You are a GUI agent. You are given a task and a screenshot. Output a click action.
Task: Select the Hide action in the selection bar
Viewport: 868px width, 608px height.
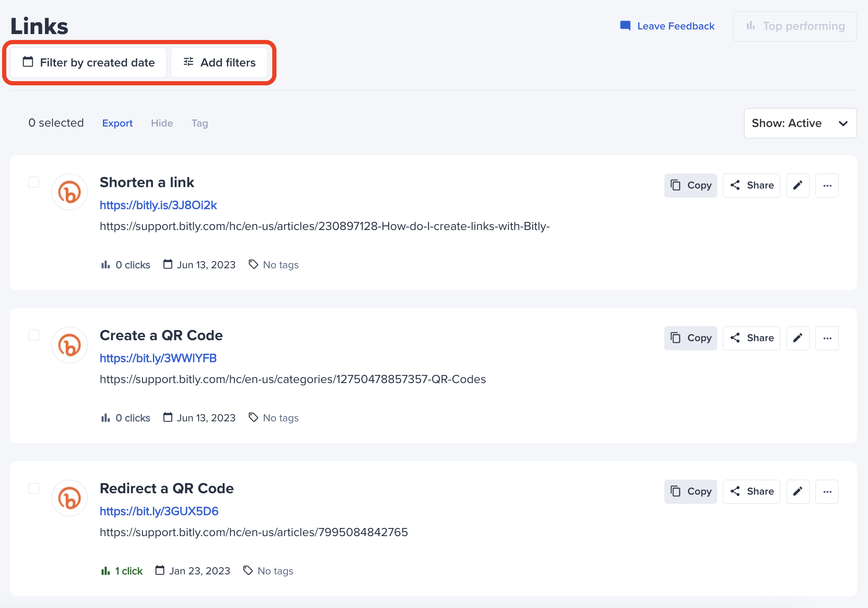(x=162, y=123)
